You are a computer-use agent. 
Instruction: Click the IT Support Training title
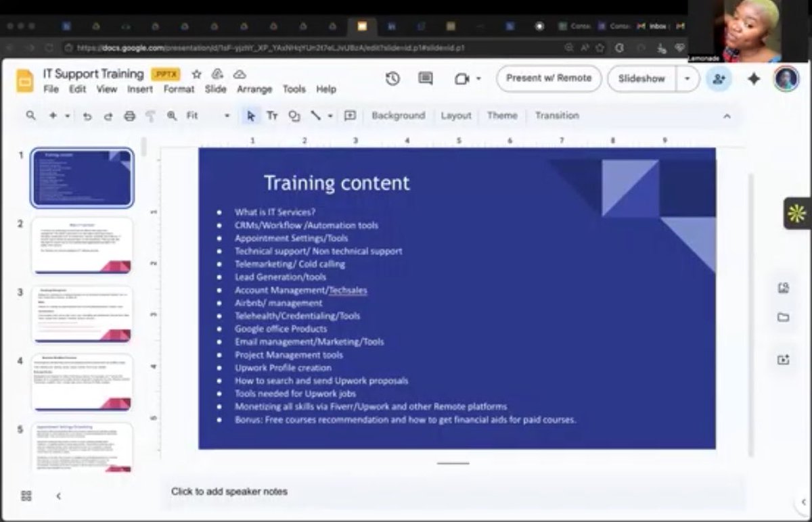point(93,74)
